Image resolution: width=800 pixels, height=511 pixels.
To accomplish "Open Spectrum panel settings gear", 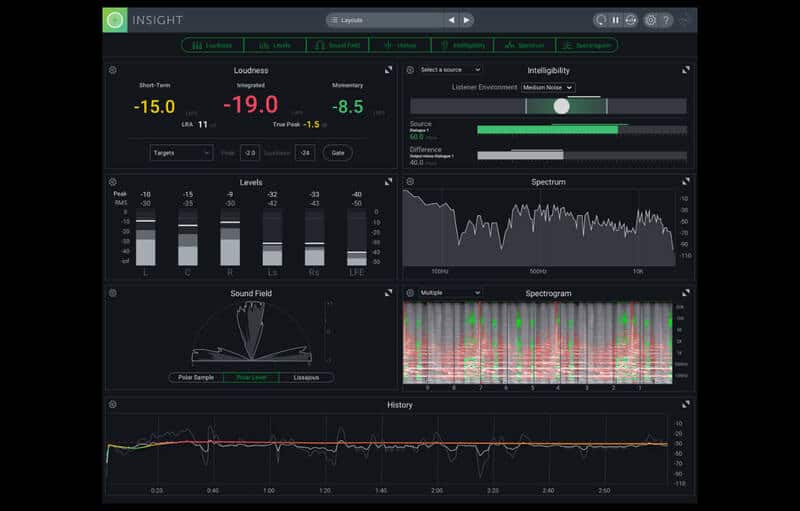I will [410, 182].
